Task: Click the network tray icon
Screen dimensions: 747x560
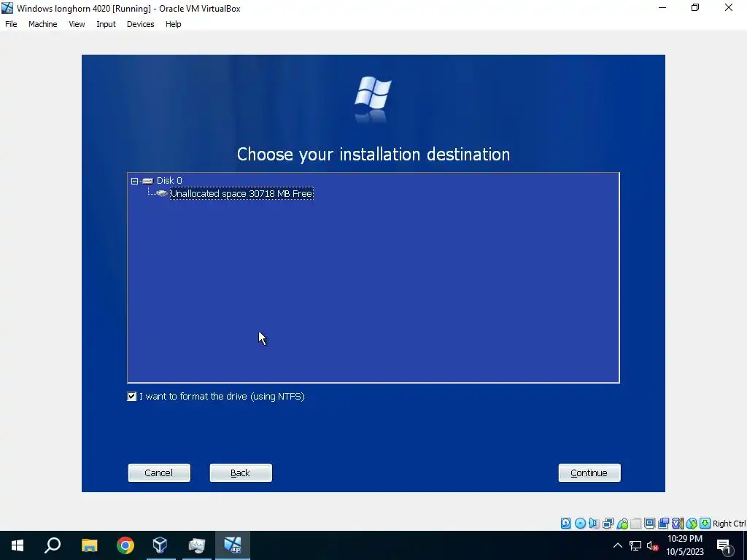Action: coord(635,545)
